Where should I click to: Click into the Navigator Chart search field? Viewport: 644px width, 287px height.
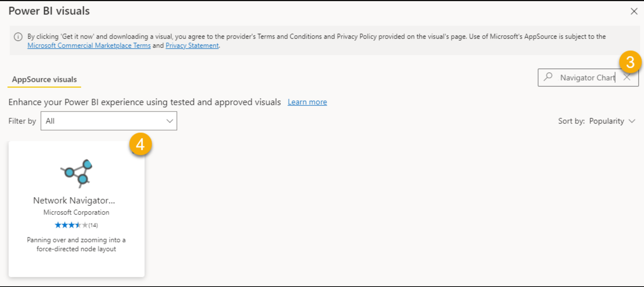click(587, 78)
